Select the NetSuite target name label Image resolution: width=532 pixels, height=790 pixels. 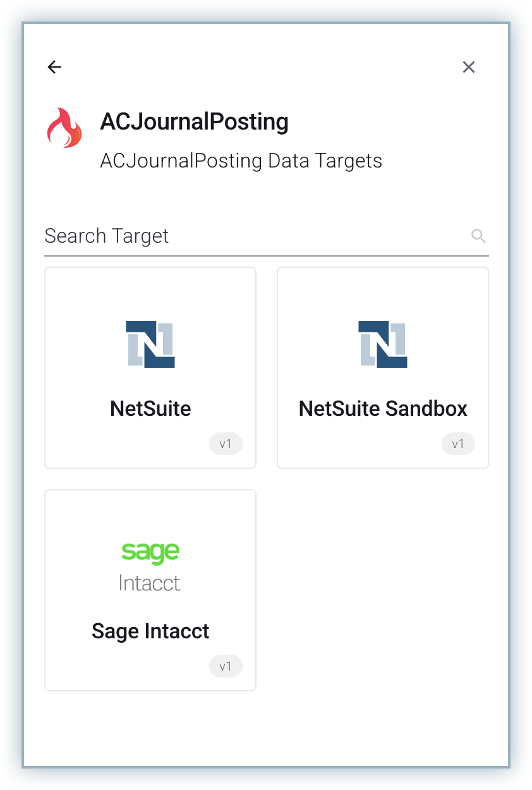pyautogui.click(x=150, y=408)
